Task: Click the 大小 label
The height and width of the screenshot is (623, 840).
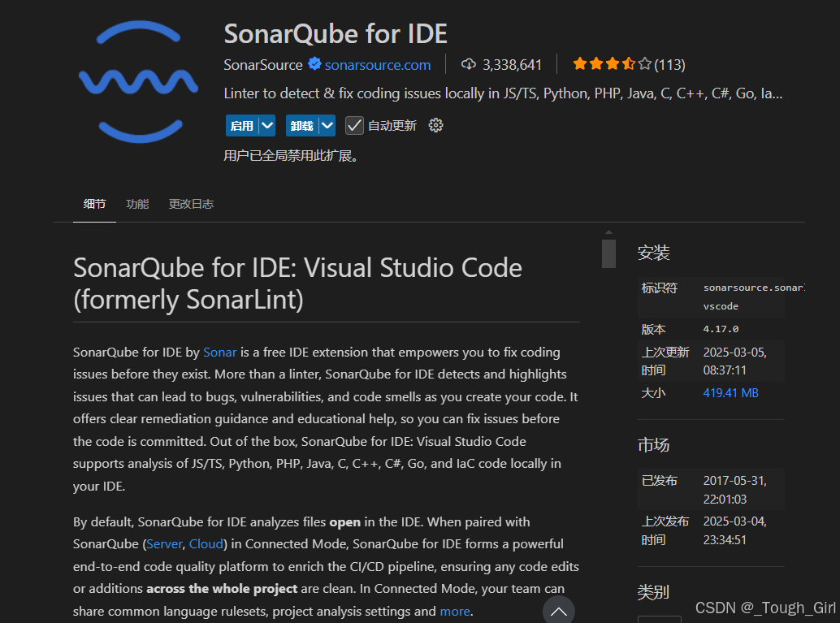Action: tap(654, 392)
